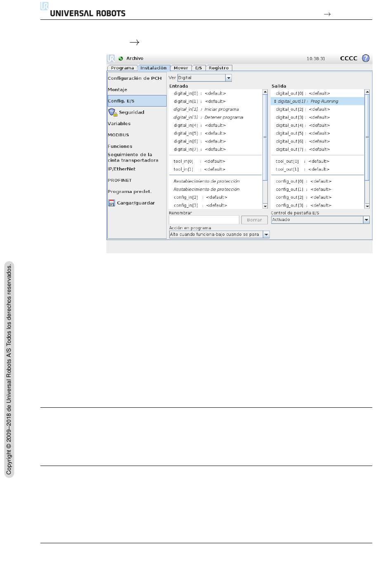Viewport: 392px width, 573px height.
Task: Click the Salida list scroll-up arrow
Action: click(367, 92)
